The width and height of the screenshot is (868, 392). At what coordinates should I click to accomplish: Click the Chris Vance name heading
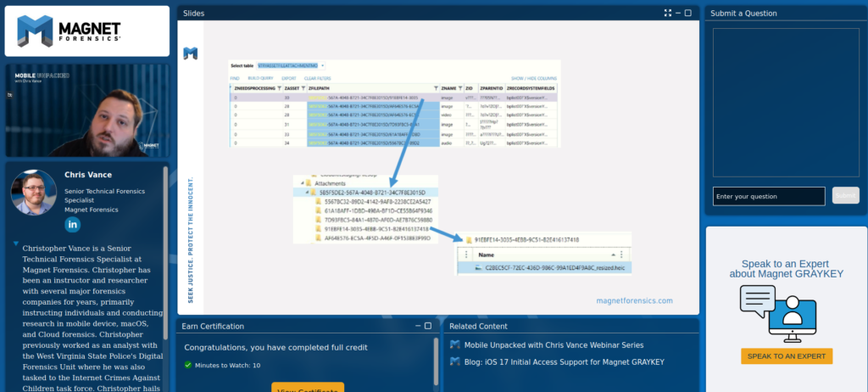88,175
